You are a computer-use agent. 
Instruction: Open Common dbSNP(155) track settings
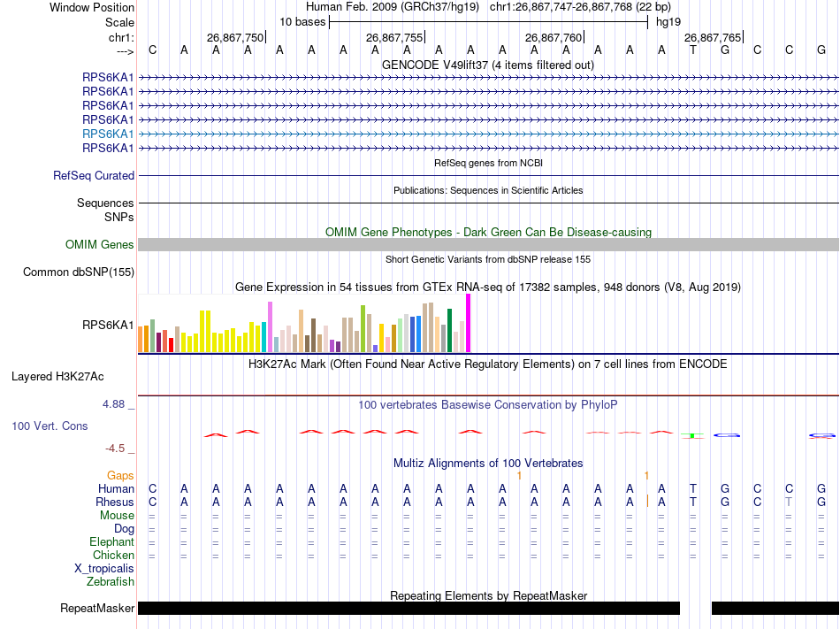(x=79, y=272)
